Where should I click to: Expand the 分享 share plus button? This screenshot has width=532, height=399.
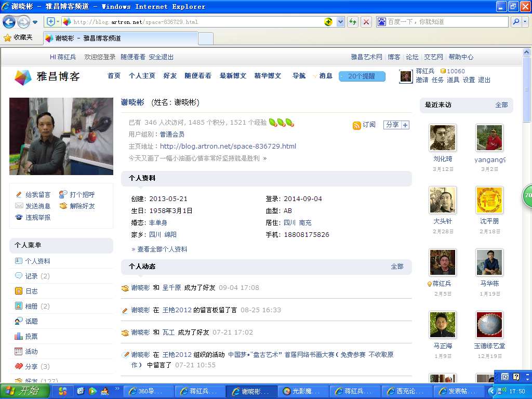[x=405, y=125]
